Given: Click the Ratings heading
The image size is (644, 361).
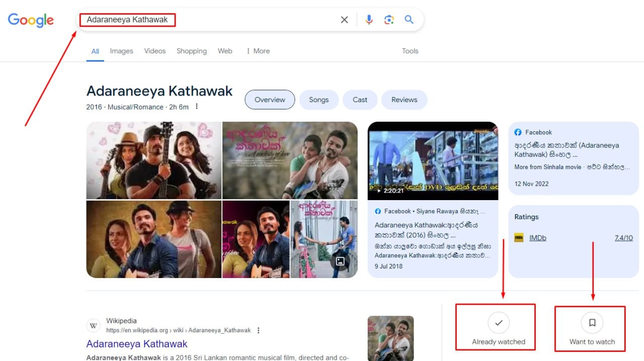Looking at the screenshot, I should [526, 217].
